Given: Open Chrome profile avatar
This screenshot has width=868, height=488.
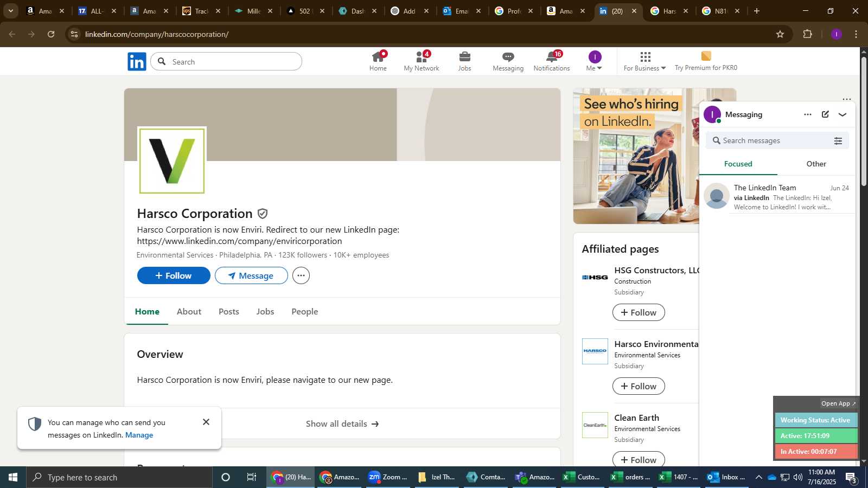Looking at the screenshot, I should 837,34.
